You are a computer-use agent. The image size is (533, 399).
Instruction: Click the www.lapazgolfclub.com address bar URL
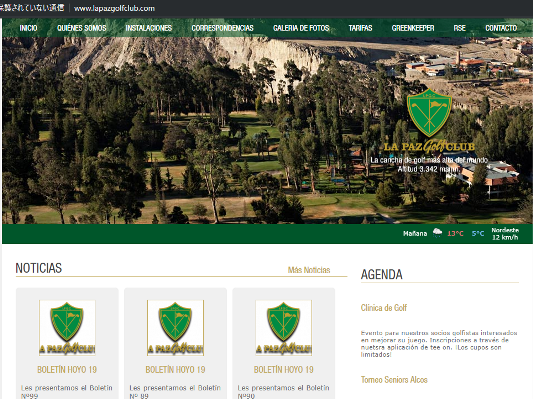[x=114, y=8]
